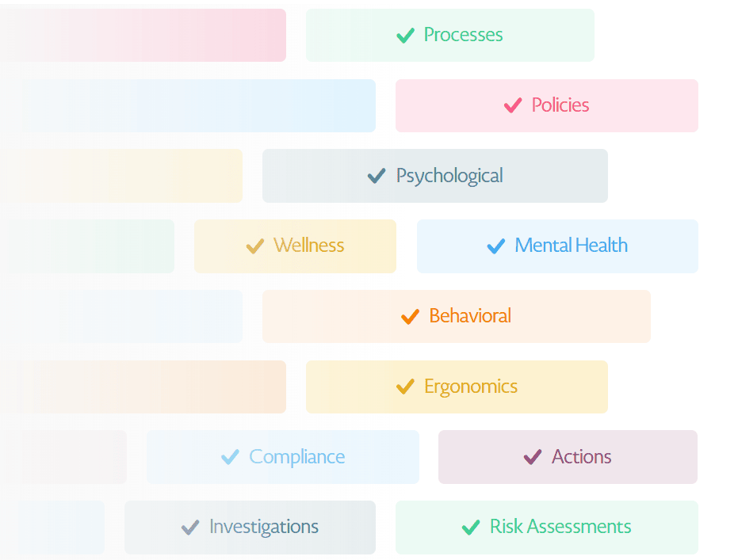Screen dimensions: 738x560
Task: Toggle the Investigations checkmark
Action: pyautogui.click(x=190, y=528)
